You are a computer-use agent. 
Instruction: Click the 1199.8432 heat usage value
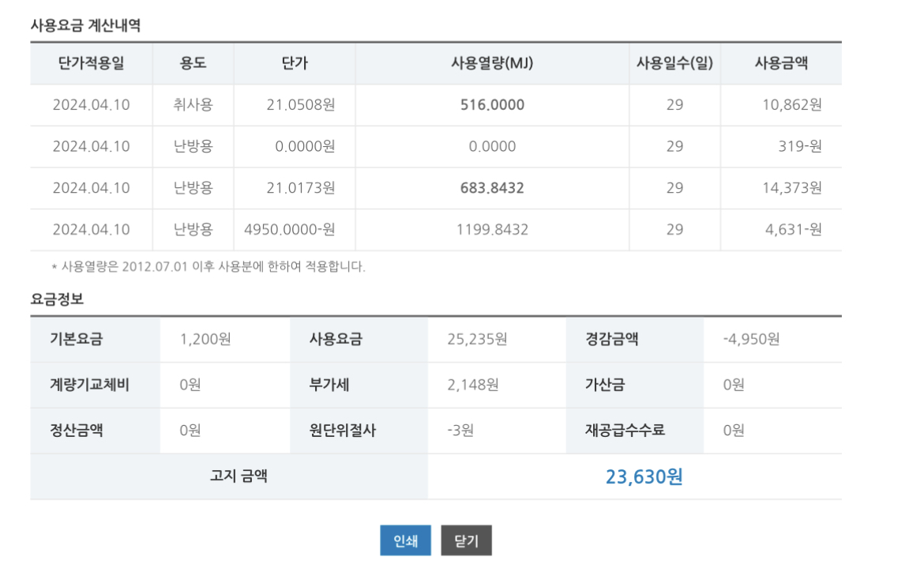pyautogui.click(x=492, y=230)
